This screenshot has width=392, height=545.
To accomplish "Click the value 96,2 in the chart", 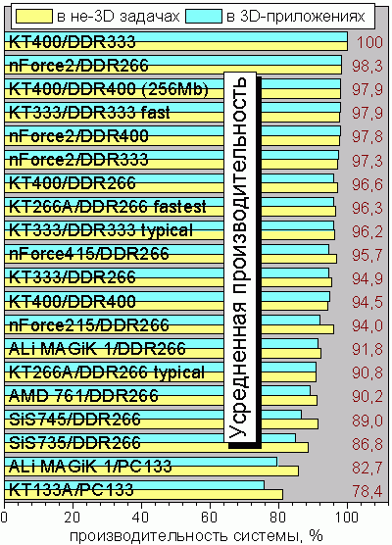I will 367,231.
